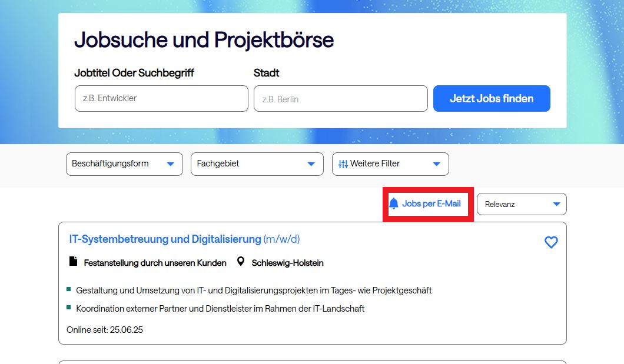Click the location pin beside Schleswig-Holstein
Screen dimensions: 624x364
(x=240, y=262)
